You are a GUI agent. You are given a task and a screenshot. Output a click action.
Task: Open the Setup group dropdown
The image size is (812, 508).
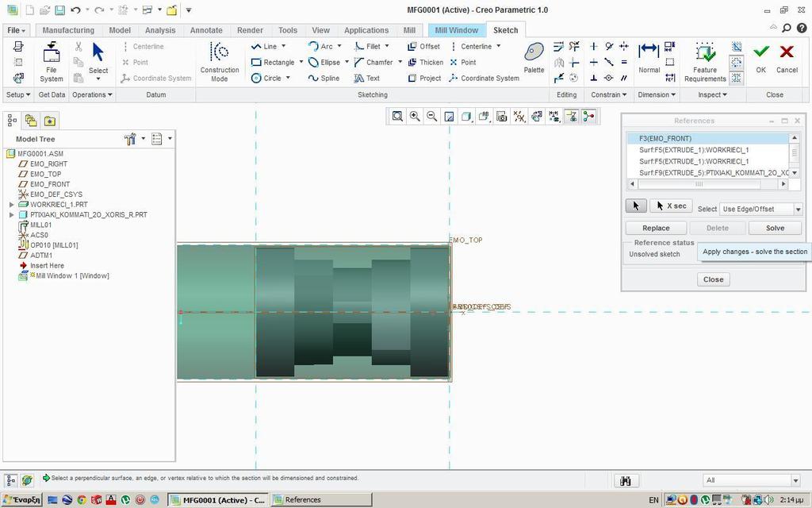[18, 95]
